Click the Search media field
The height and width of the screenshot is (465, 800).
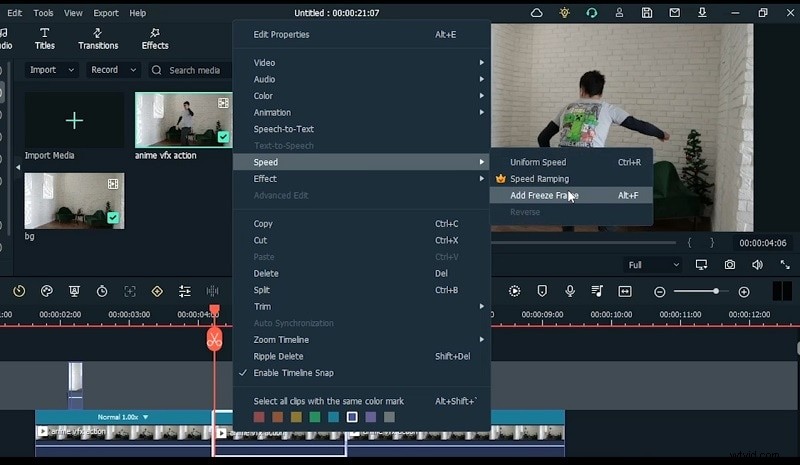pos(191,70)
